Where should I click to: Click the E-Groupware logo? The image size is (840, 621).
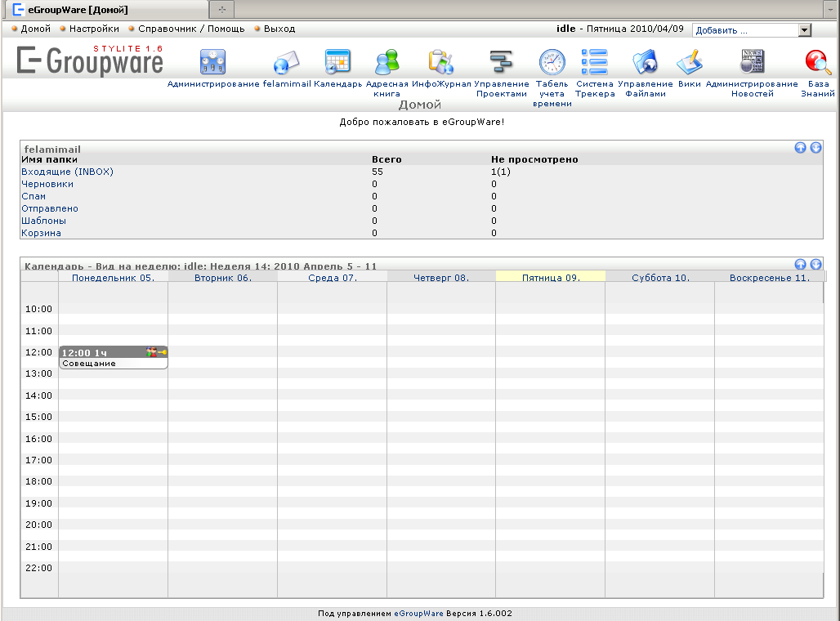(89, 60)
